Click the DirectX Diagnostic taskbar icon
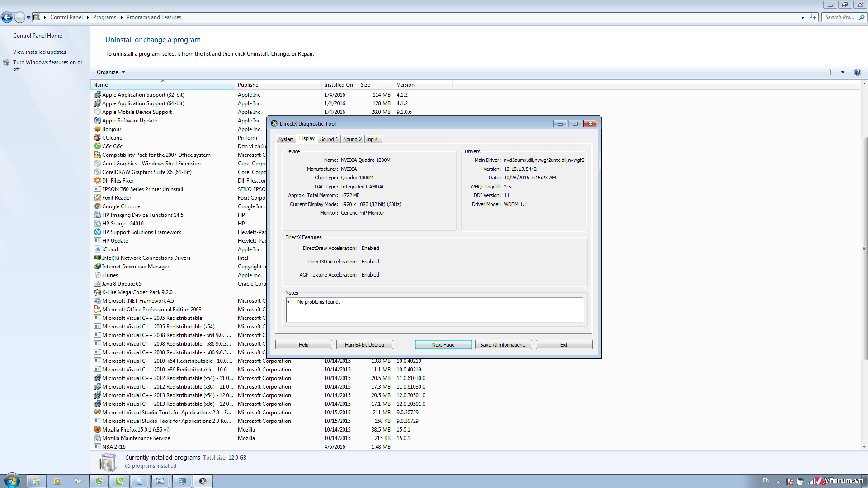 203,481
